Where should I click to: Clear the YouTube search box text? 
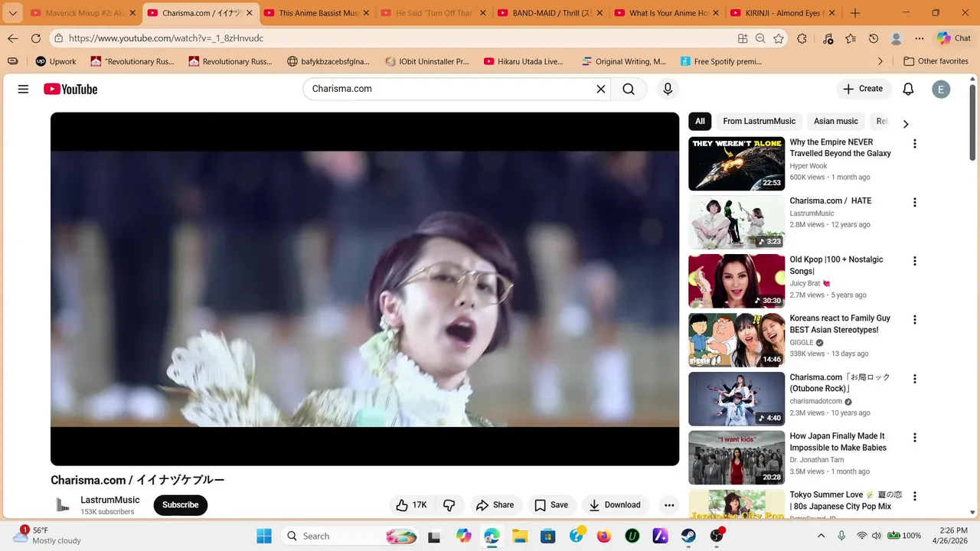click(x=601, y=89)
